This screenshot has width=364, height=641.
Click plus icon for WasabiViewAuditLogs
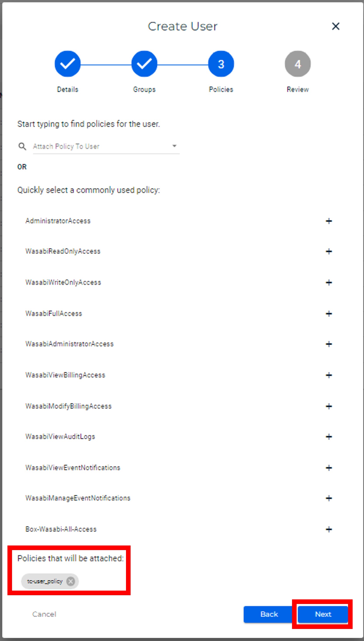[329, 437]
